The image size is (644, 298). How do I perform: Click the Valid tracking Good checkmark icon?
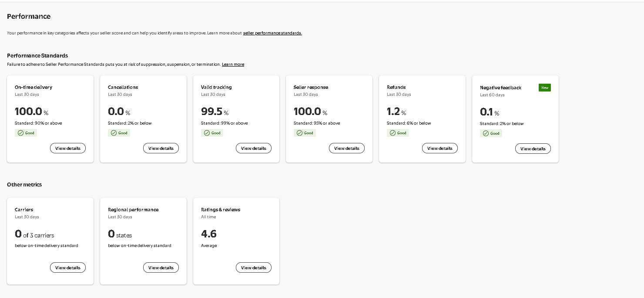[x=207, y=133]
